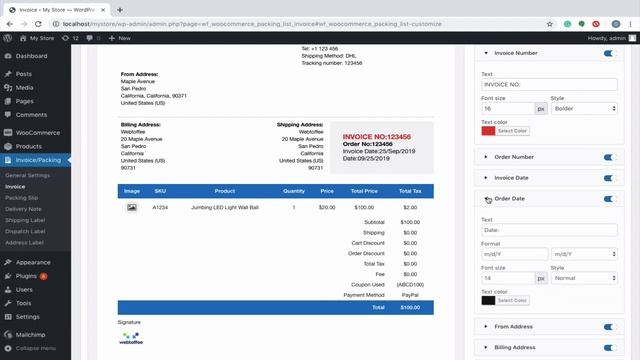Click the Invoice/Packing document icon
640x360 pixels.
8,160
